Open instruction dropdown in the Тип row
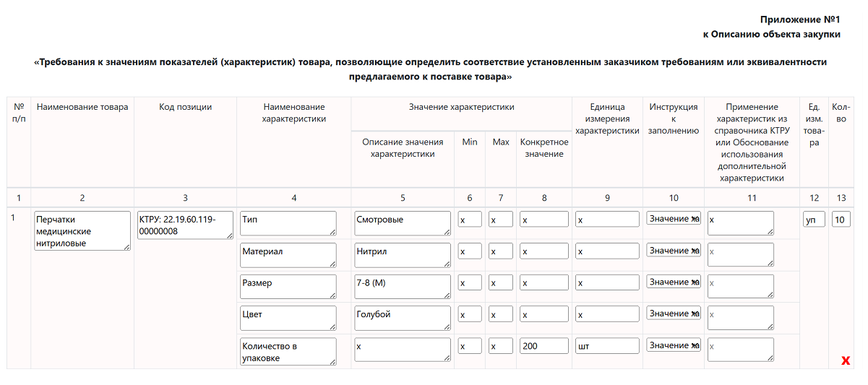The height and width of the screenshot is (385, 868). tap(674, 219)
